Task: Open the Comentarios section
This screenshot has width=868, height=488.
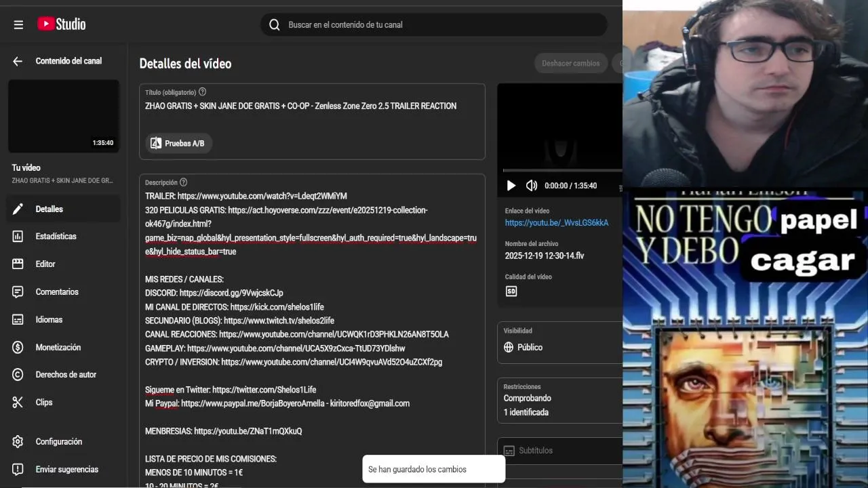Action: coord(64,292)
